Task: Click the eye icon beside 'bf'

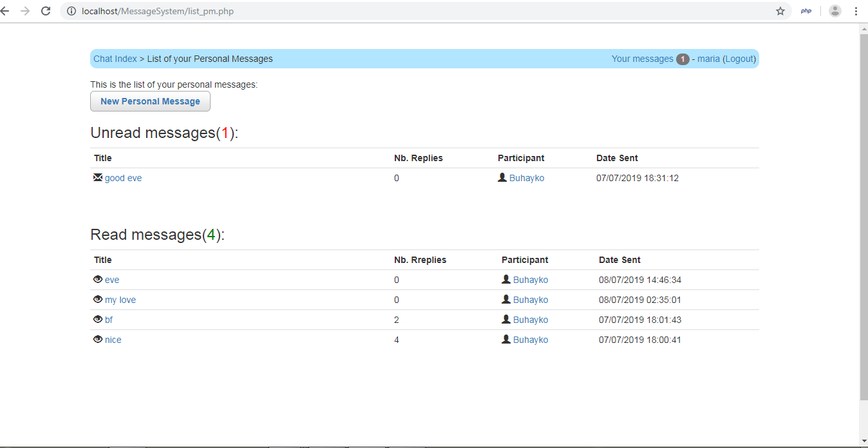Action: [x=97, y=319]
